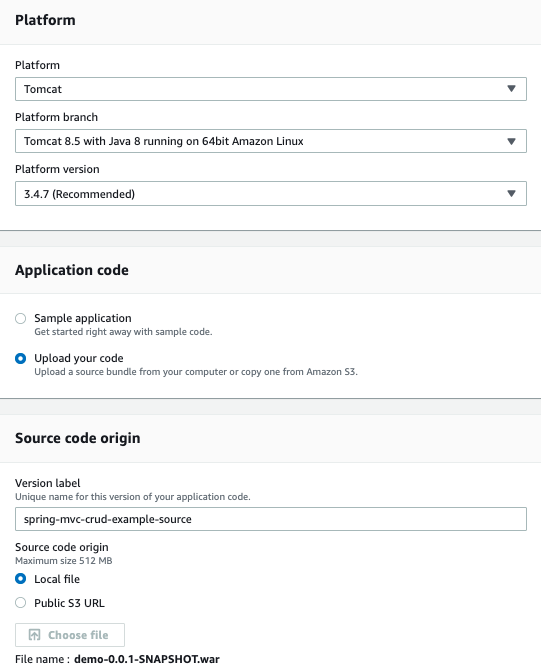Click the Version label text field

270,519
